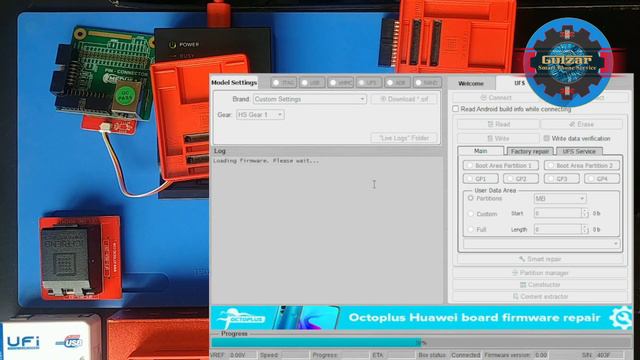Viewport: 640px width, 360px height.
Task: Click the Smart repair button
Action: [540, 259]
